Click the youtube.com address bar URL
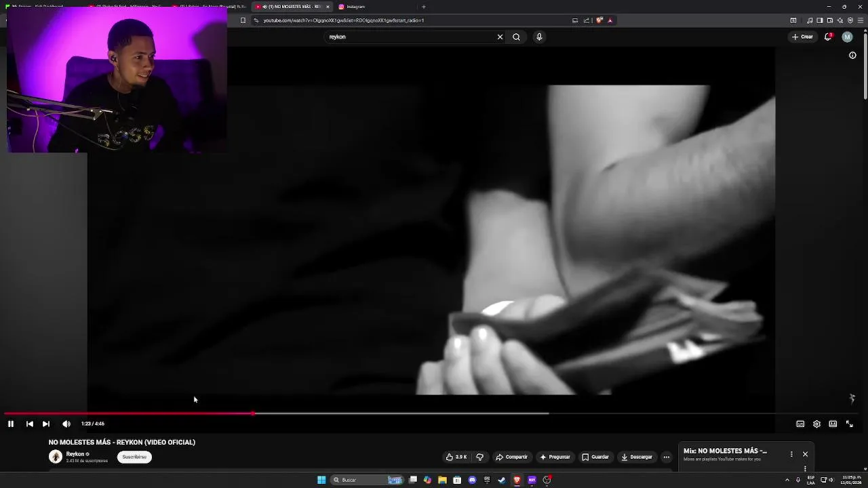Viewport: 868px width, 488px height. [x=344, y=20]
